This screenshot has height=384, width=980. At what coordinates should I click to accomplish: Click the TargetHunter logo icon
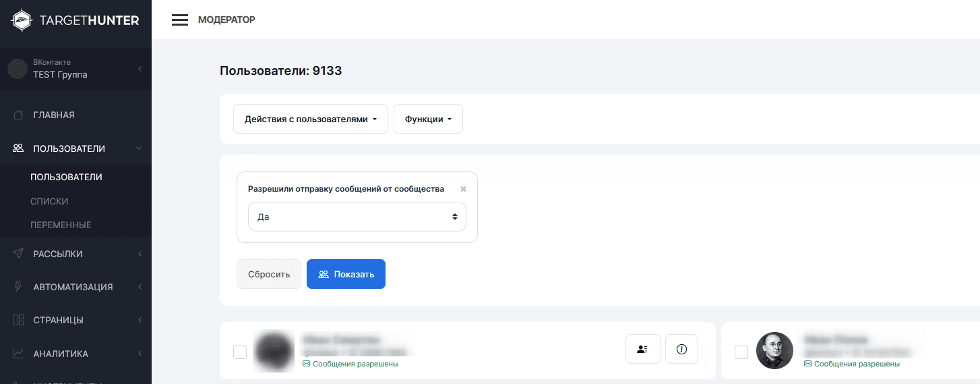pyautogui.click(x=22, y=20)
